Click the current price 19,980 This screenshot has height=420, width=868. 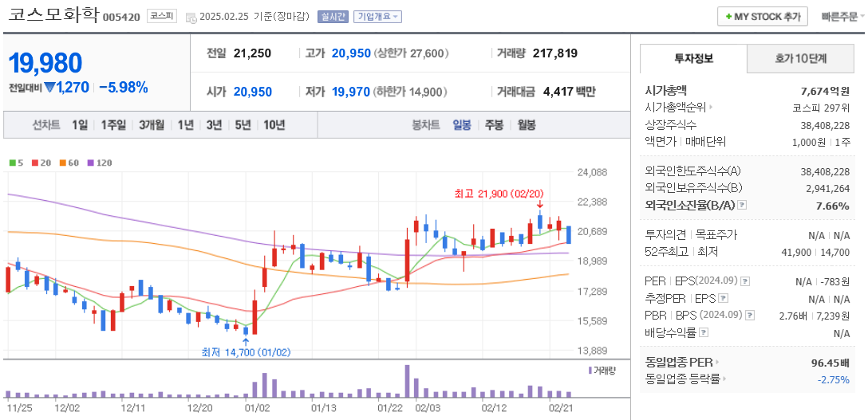click(x=45, y=63)
